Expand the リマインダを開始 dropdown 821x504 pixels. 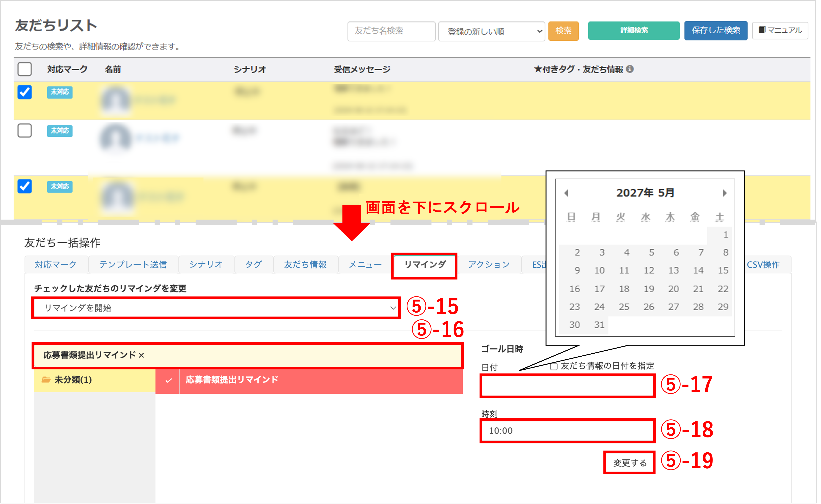click(x=216, y=308)
